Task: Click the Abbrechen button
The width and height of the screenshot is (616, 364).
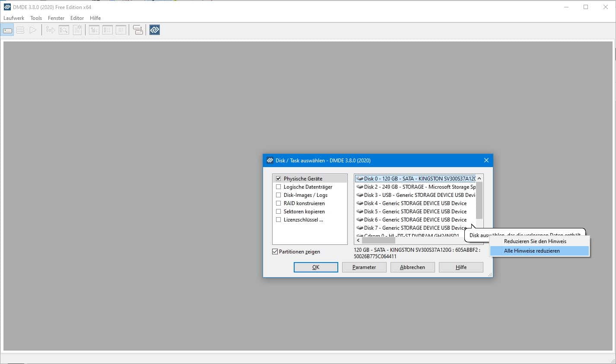Action: (x=413, y=267)
